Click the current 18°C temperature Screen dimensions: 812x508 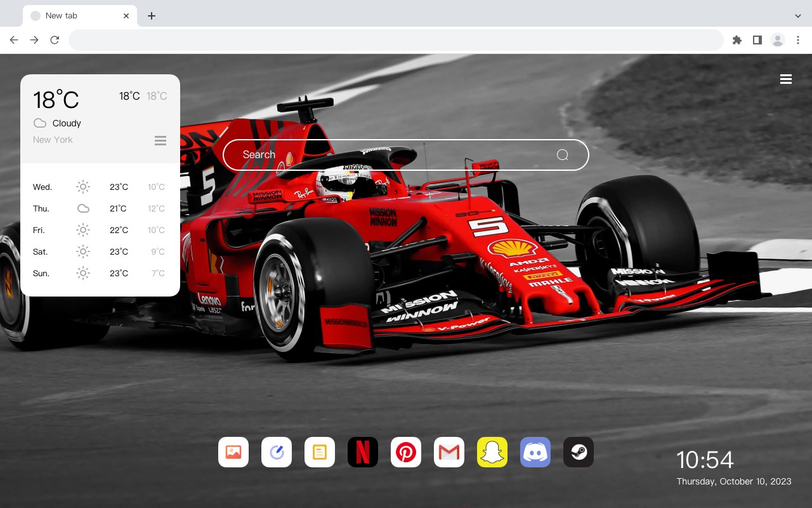[56, 100]
